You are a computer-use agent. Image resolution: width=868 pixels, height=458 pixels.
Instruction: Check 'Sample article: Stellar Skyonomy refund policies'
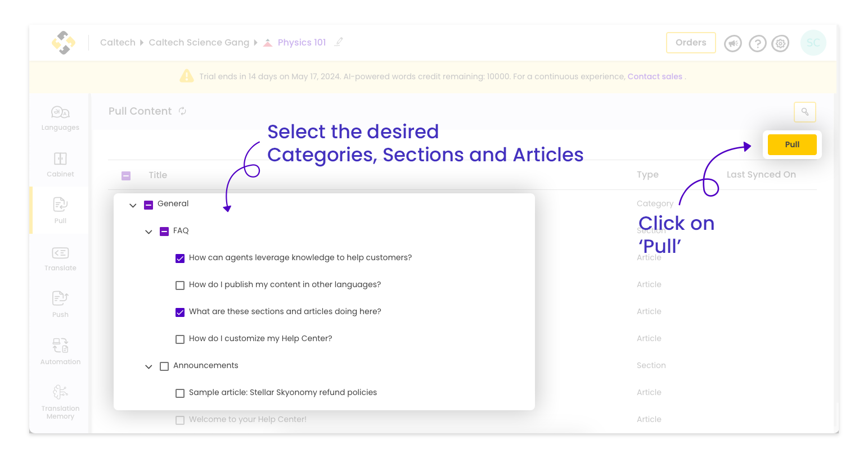(x=180, y=393)
